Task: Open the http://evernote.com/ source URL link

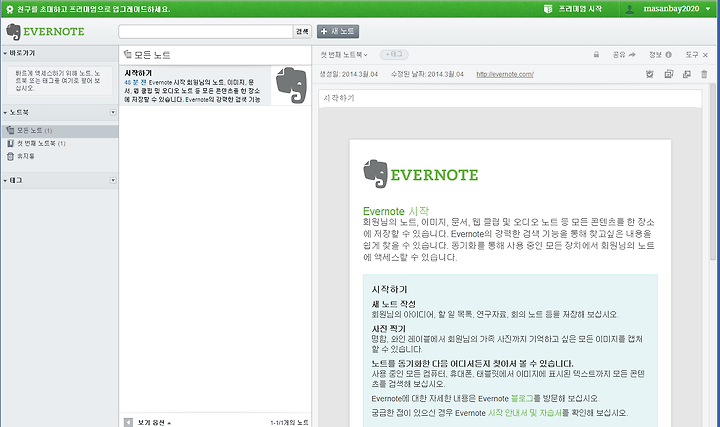Action: [505, 74]
